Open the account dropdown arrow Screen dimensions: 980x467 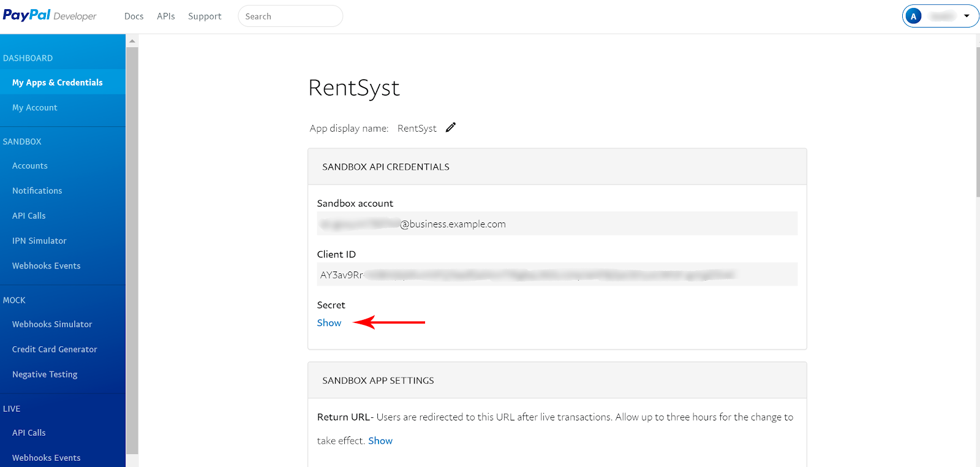click(x=967, y=16)
